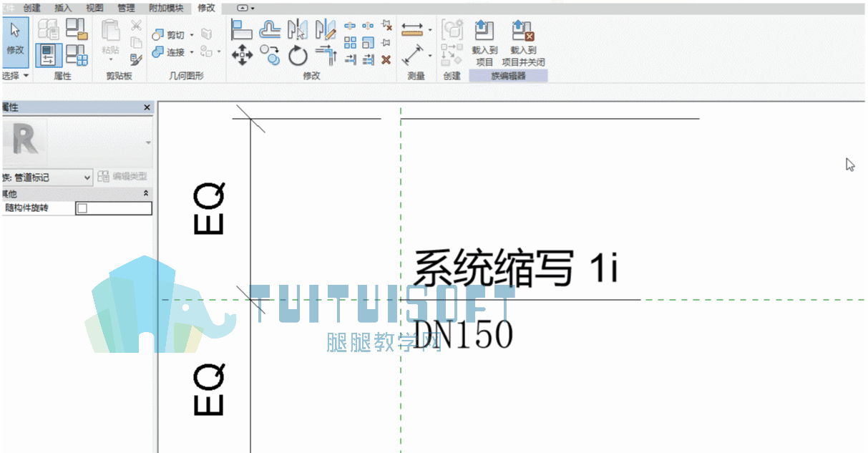Click the 随构件旋转 property name
868x453 pixels.
click(x=26, y=208)
